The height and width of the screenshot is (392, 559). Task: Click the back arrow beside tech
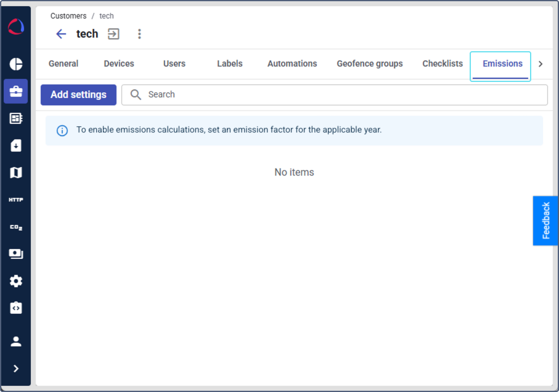tap(61, 34)
